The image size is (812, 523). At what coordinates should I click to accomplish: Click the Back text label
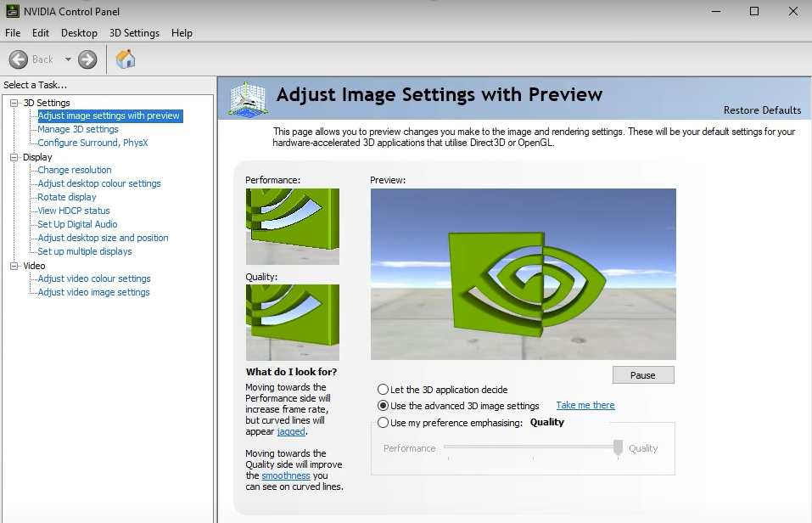click(42, 59)
